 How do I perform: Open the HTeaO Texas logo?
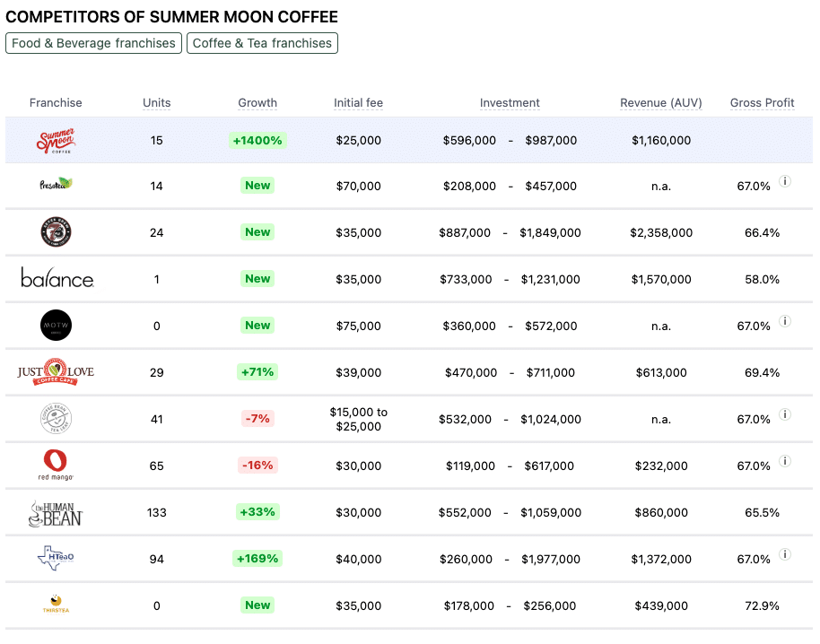coord(56,558)
